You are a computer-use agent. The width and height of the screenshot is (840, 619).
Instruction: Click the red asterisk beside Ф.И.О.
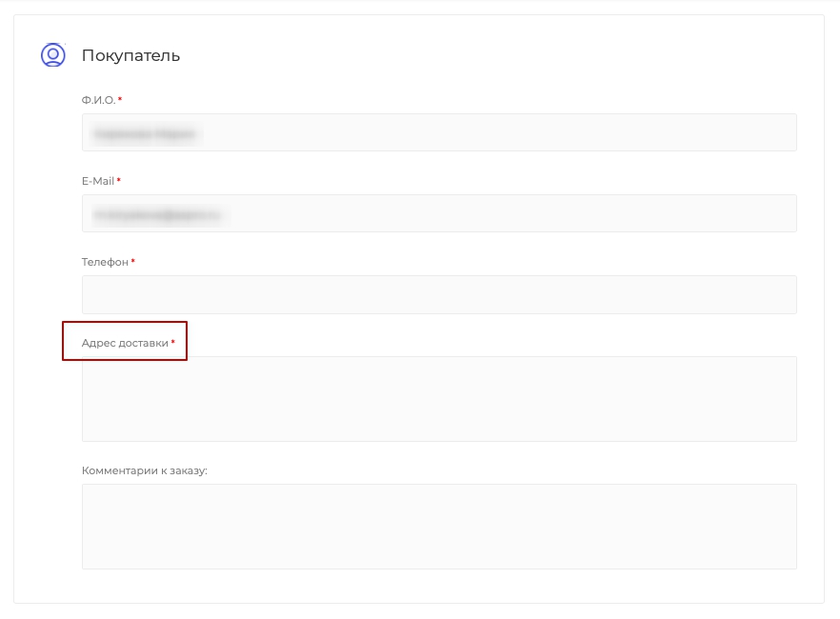120,99
